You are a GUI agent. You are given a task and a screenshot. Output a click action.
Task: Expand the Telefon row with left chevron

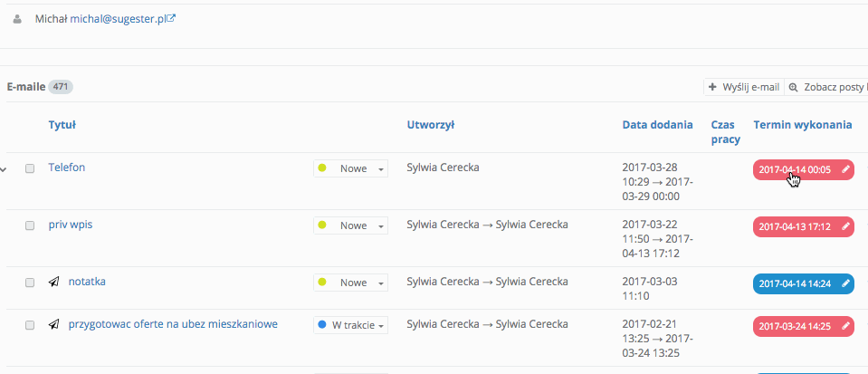(x=4, y=168)
